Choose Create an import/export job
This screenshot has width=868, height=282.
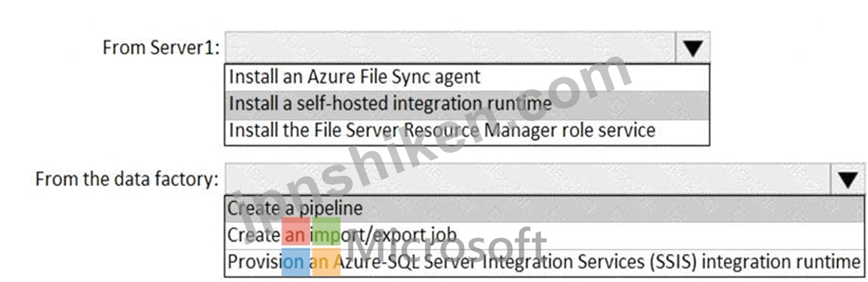[x=544, y=235]
